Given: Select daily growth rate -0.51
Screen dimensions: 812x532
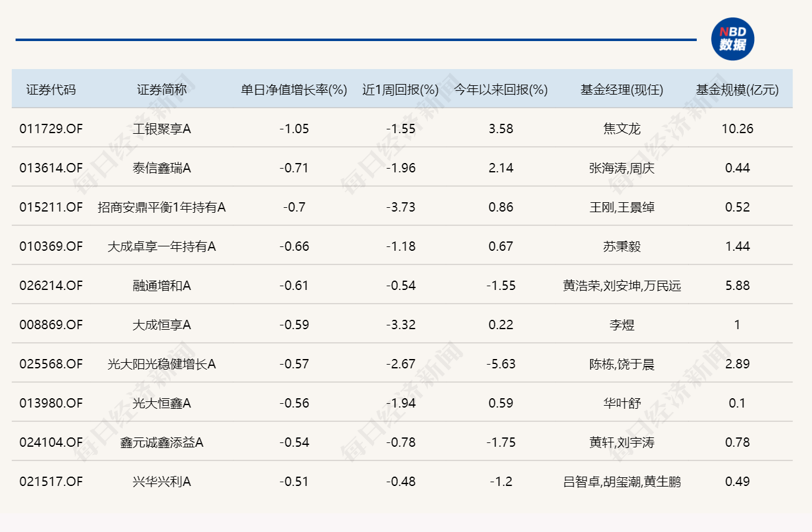Looking at the screenshot, I should click(x=294, y=482).
